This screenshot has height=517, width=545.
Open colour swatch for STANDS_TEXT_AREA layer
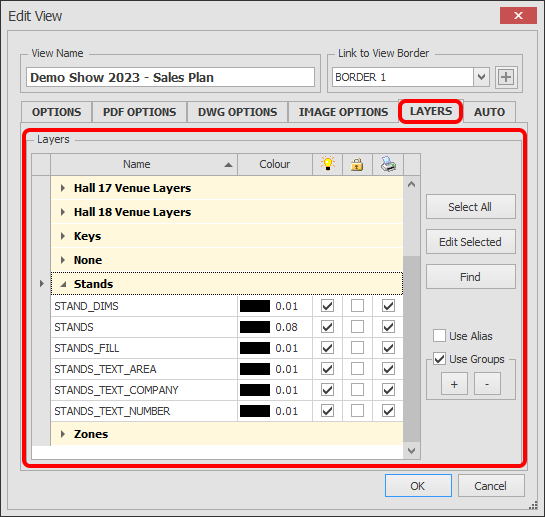tap(255, 369)
